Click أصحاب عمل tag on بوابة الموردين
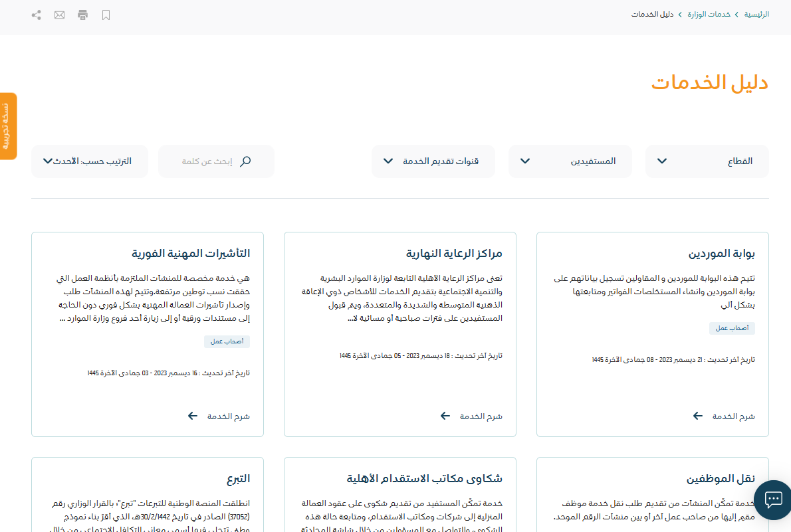This screenshot has width=791, height=532. (732, 328)
